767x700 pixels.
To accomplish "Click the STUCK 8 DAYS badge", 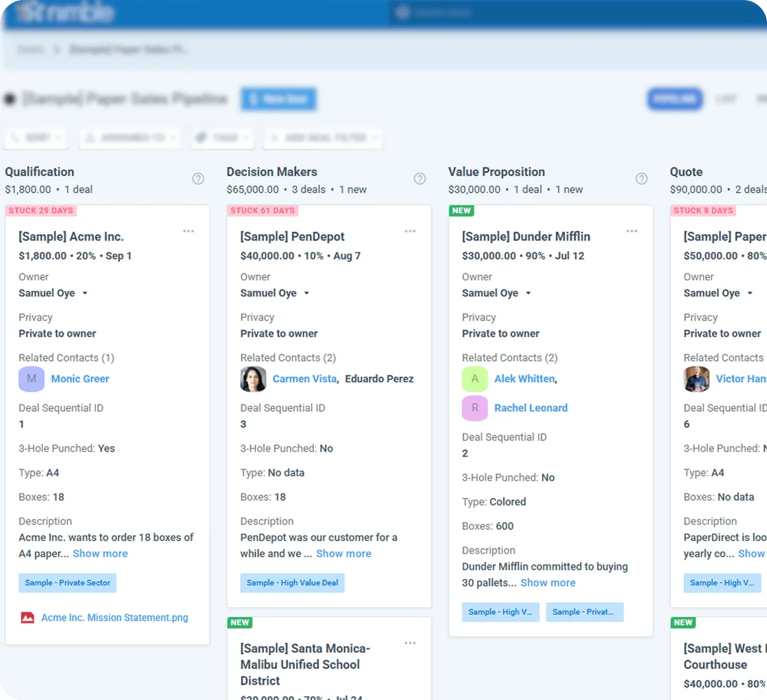I will pyautogui.click(x=703, y=210).
